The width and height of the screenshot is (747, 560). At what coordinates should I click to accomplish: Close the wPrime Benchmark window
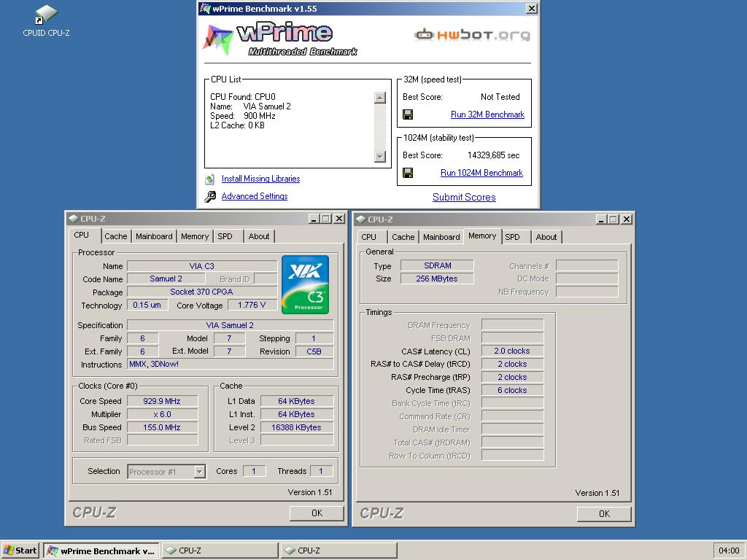pos(532,8)
